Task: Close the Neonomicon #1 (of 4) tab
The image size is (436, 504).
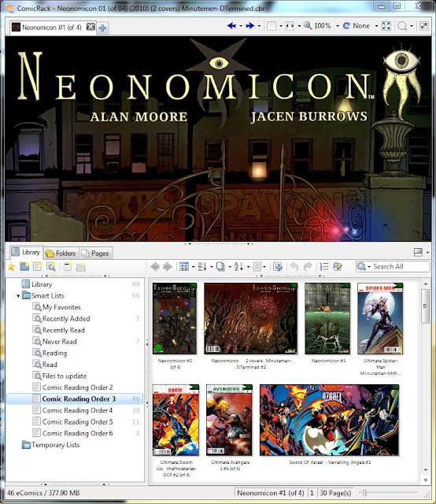Action: click(91, 27)
